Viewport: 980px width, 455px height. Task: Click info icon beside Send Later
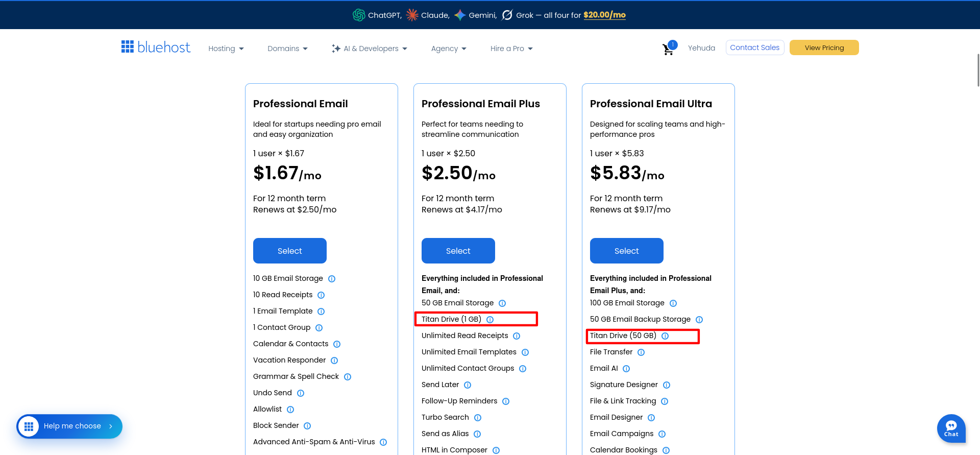[x=468, y=385]
